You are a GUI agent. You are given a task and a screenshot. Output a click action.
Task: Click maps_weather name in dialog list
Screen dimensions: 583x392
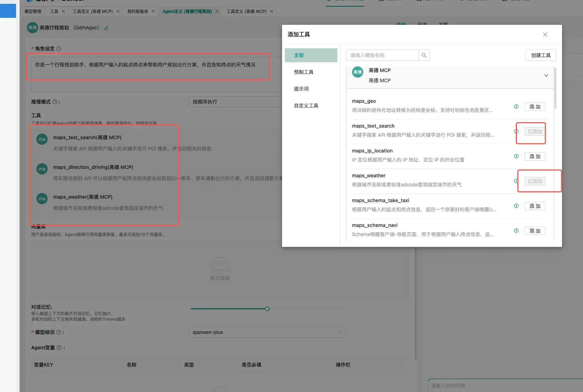(368, 176)
